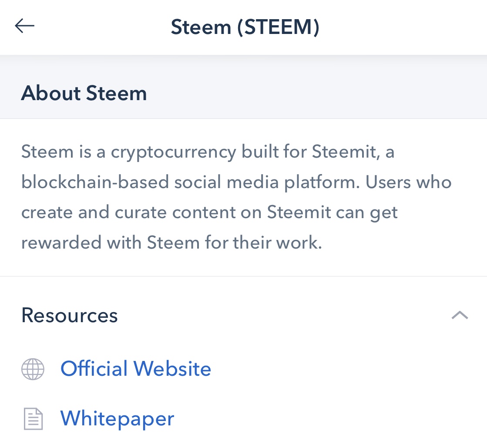Tap the word "Website" in Official Website
487x448 pixels.
pyautogui.click(x=172, y=369)
